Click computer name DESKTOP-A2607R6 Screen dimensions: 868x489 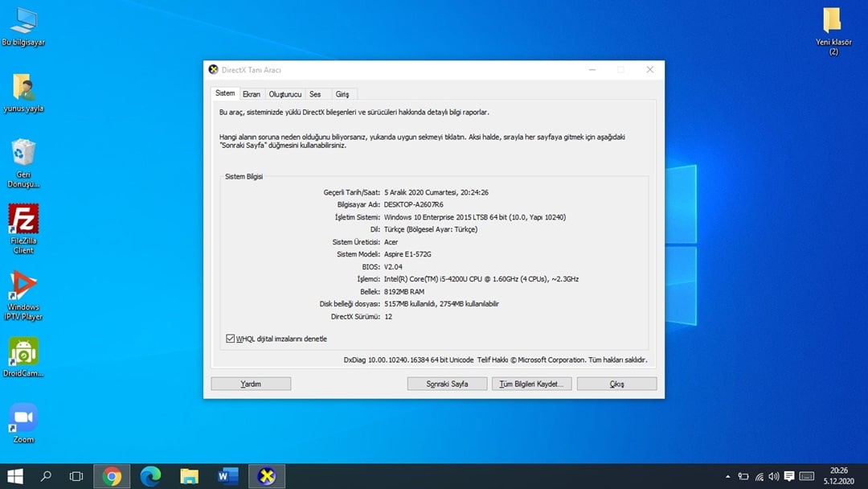click(x=414, y=205)
